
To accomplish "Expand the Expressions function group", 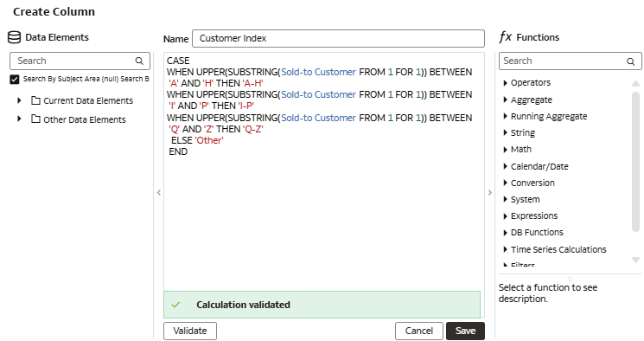I will (505, 216).
